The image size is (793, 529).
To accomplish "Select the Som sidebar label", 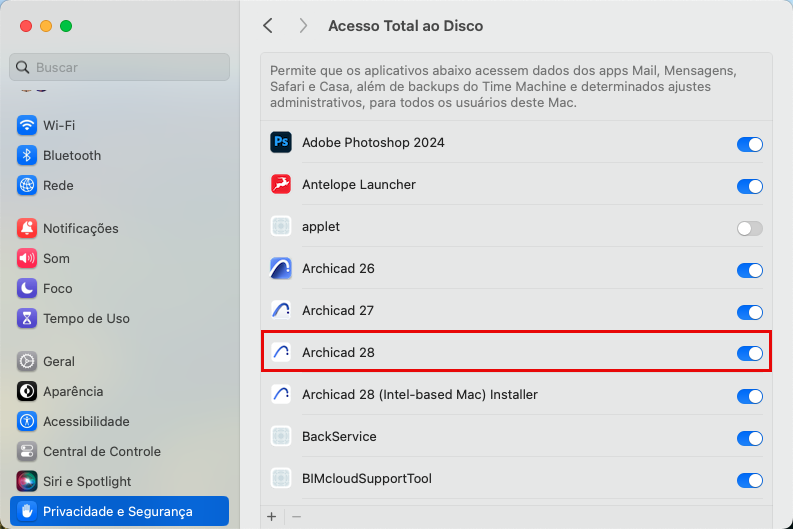I will (56, 258).
